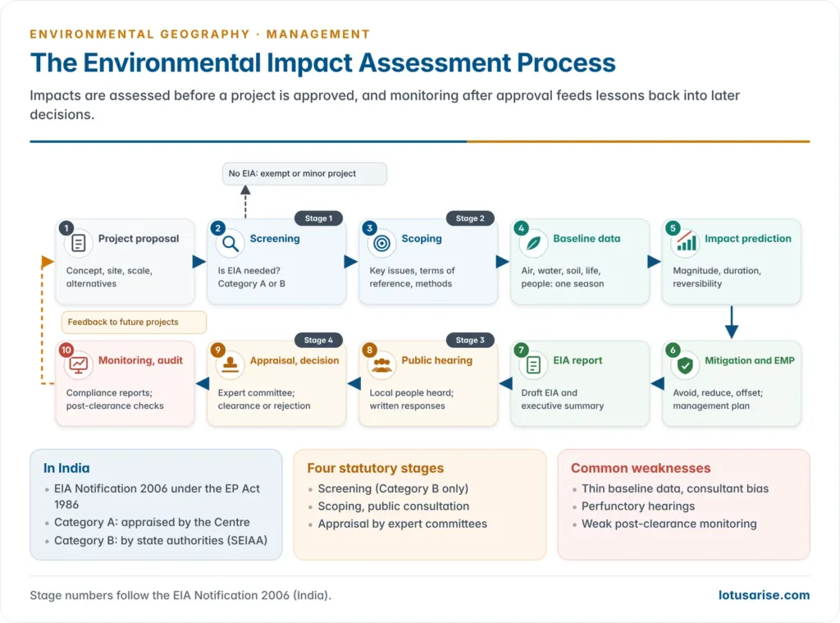
Task: Click 'Air, water, soil, life, people: one season'
Action: tap(563, 277)
